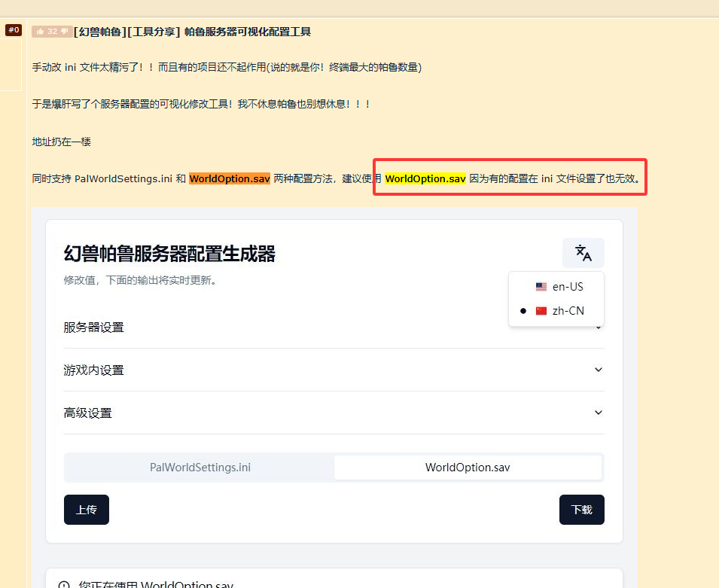Click the info icon beside the WorldOption.sav notice
Image resolution: width=719 pixels, height=588 pixels.
[64, 585]
